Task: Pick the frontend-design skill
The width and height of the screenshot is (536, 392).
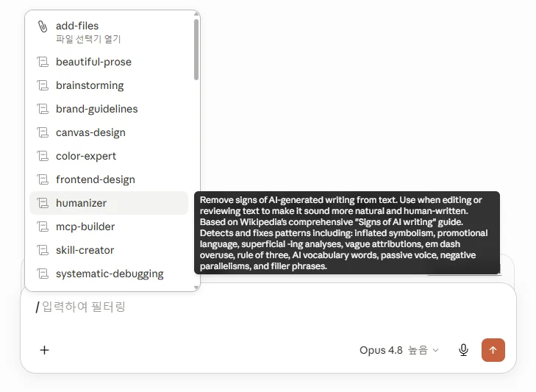Action: click(109, 179)
